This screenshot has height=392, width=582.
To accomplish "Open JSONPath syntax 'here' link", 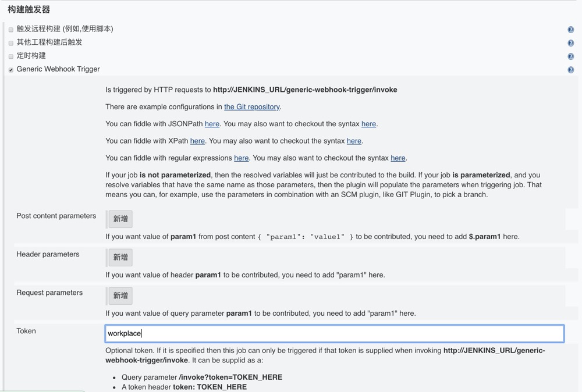I will (x=368, y=124).
